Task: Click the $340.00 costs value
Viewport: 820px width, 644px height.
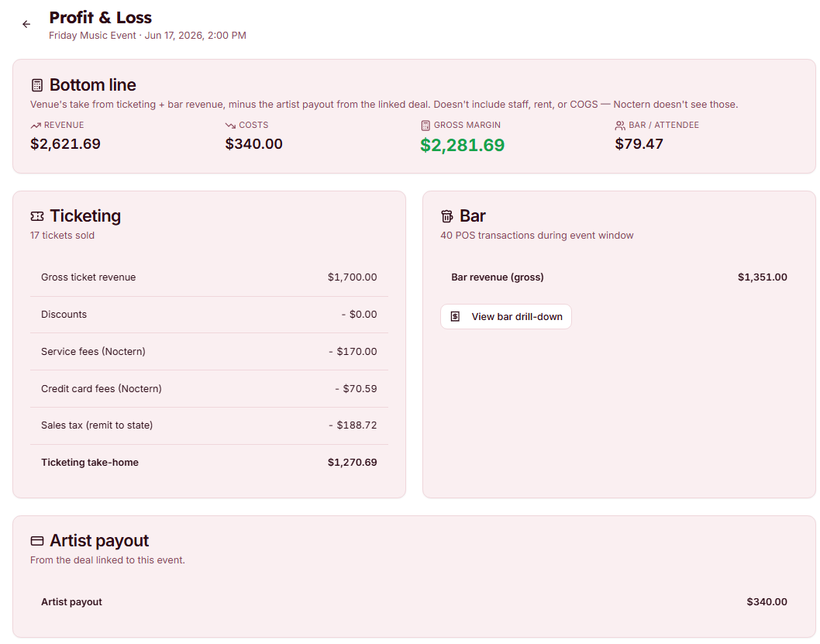Action: pos(253,143)
